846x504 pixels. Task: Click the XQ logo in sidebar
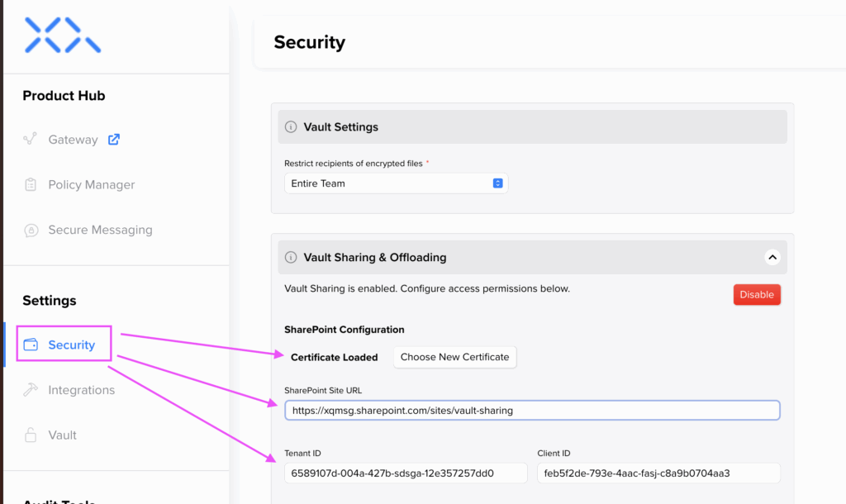(62, 36)
